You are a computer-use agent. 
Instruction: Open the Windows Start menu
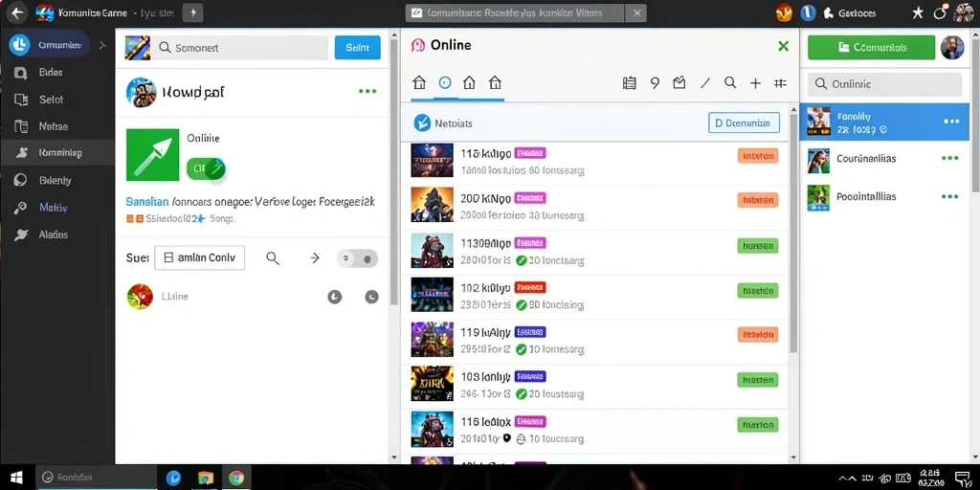tap(17, 479)
